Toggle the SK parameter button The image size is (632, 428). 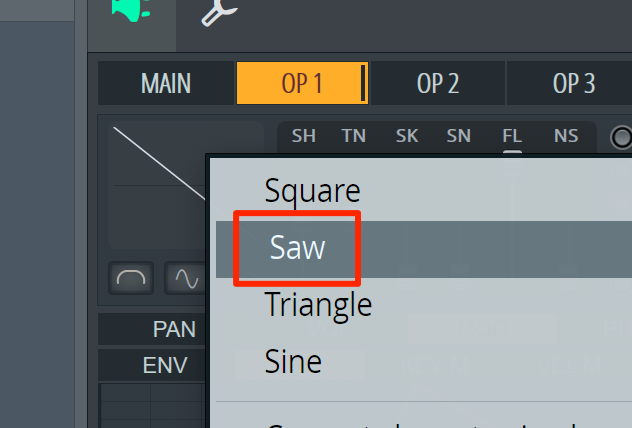click(407, 136)
